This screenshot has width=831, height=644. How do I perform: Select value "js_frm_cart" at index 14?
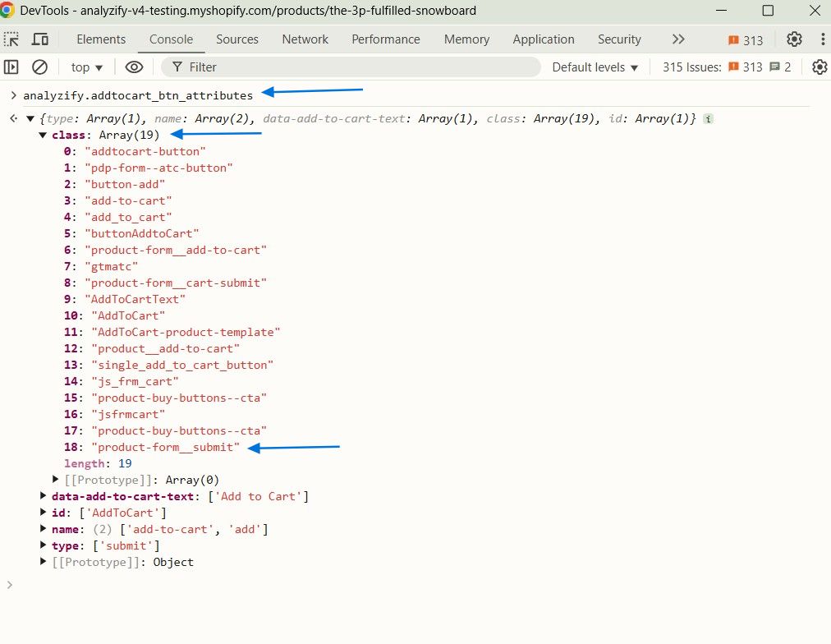(135, 382)
